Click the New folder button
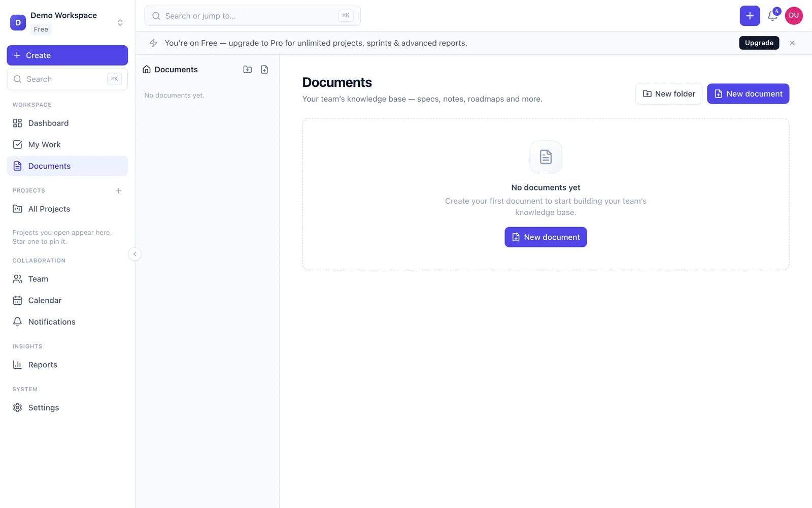The image size is (812, 508). (x=669, y=94)
